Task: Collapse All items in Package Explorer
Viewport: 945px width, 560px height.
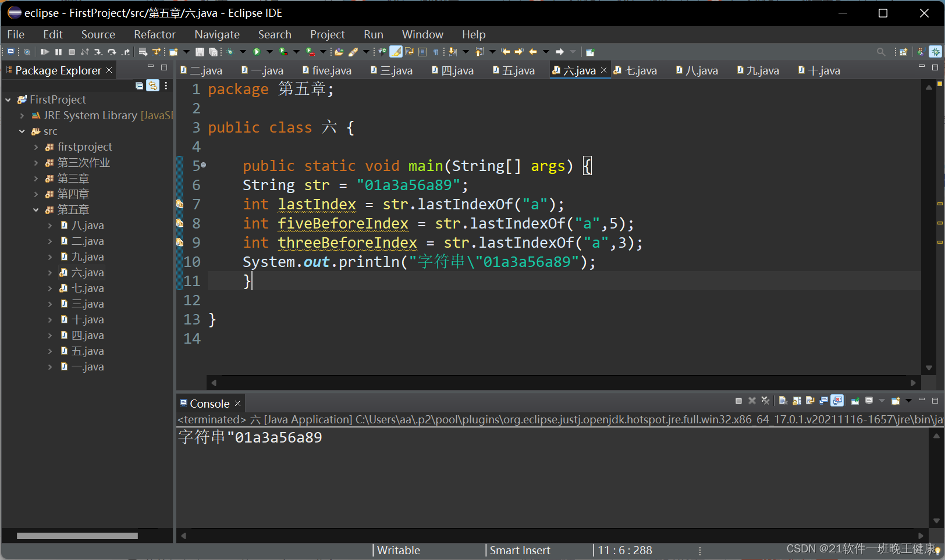Action: click(x=138, y=85)
